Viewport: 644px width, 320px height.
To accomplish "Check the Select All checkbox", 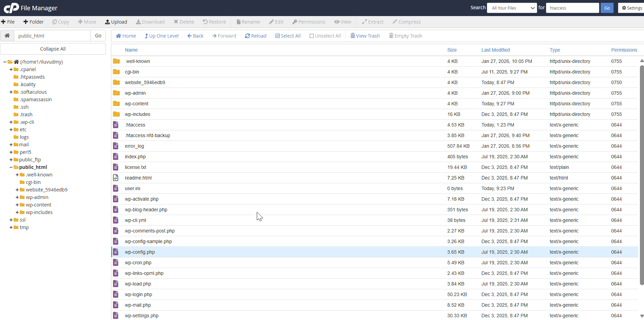I will coord(278,36).
